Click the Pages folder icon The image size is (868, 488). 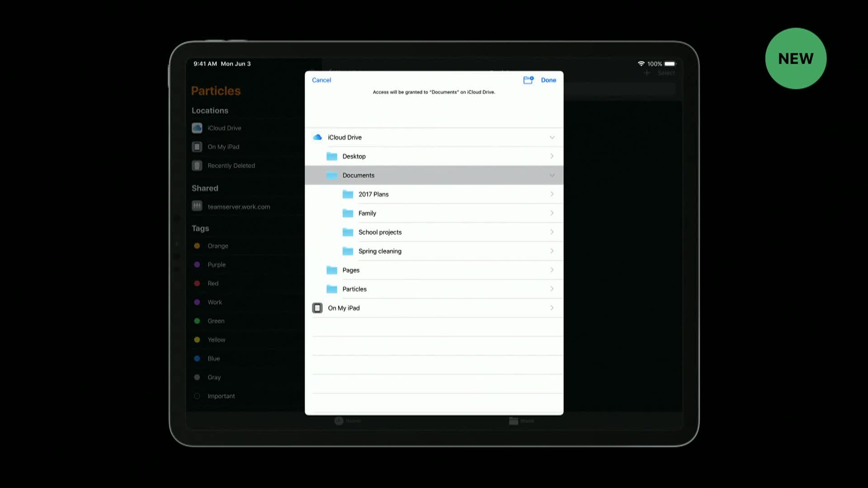point(332,270)
